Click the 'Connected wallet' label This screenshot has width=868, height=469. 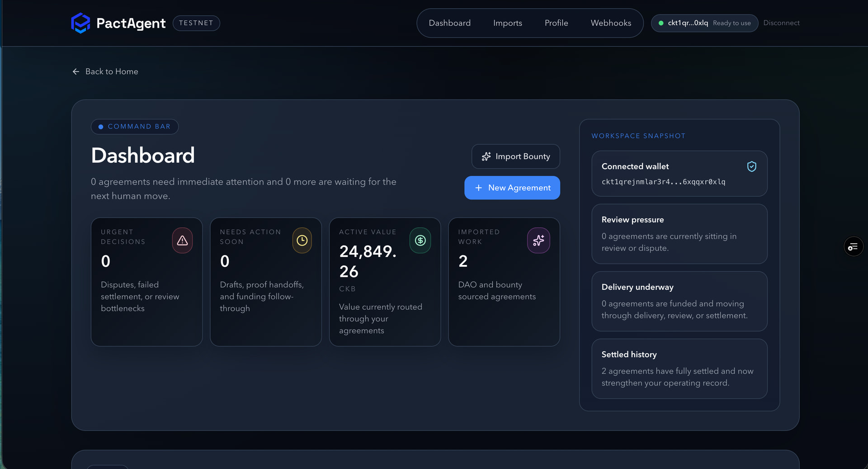tap(635, 166)
